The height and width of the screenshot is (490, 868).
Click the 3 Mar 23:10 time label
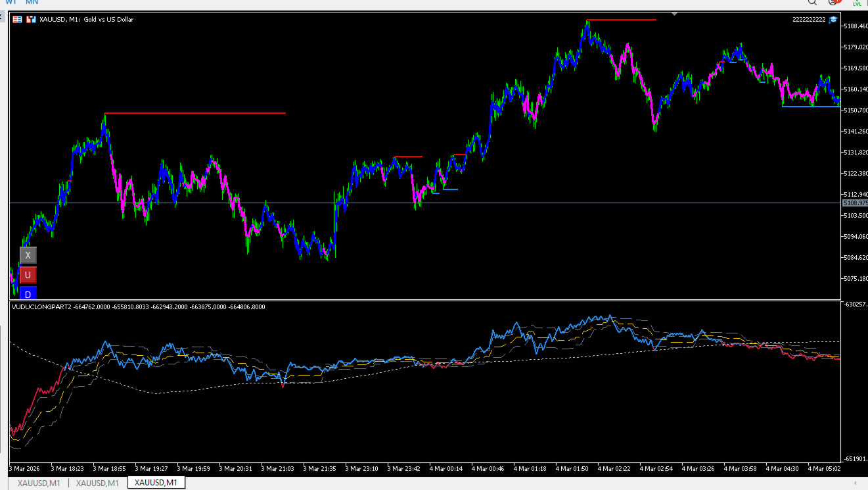pos(361,469)
